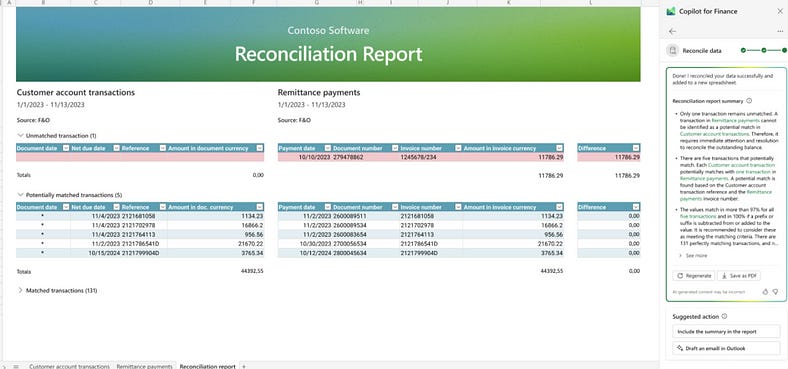Click Include the summary in the report
Screen dimensions: 788x369
tap(726, 331)
